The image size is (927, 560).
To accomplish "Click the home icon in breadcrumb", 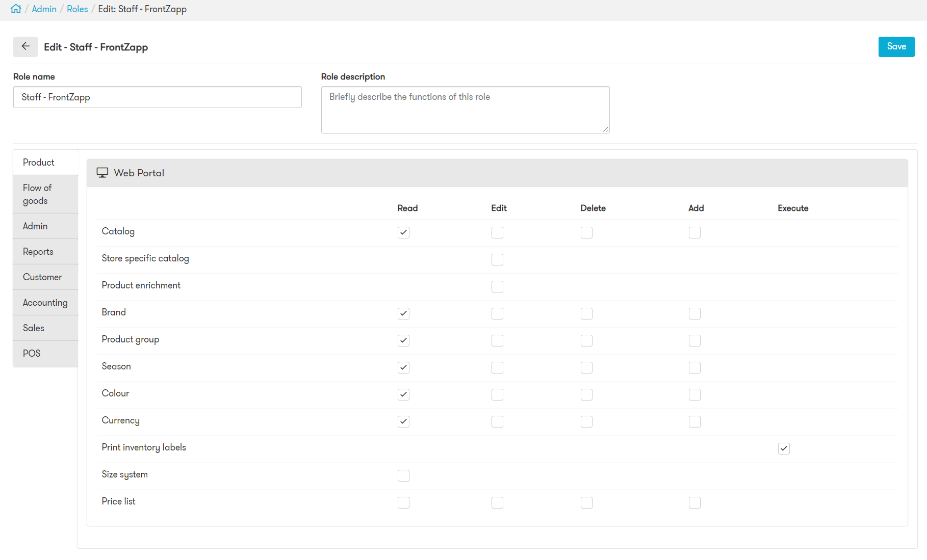I will (x=16, y=9).
